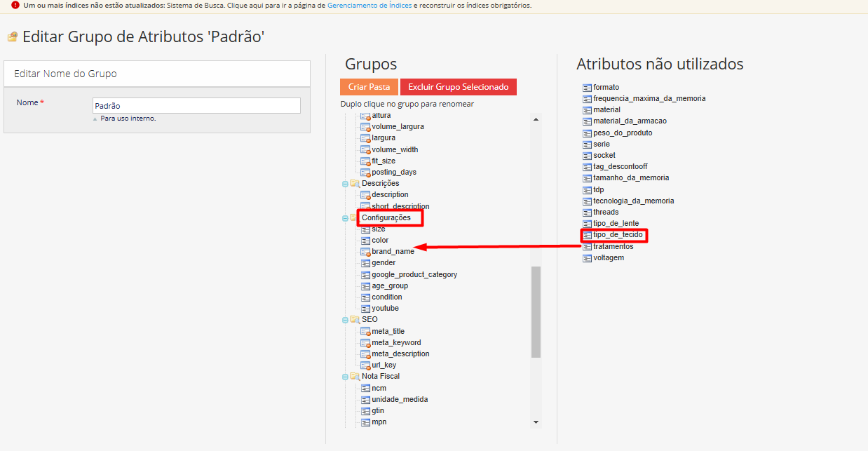Click the tag_descontooff attribute icon
This screenshot has width=868, height=451.
pos(587,167)
